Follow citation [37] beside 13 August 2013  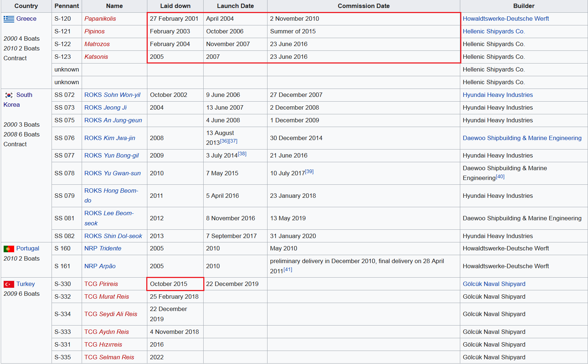click(x=233, y=141)
